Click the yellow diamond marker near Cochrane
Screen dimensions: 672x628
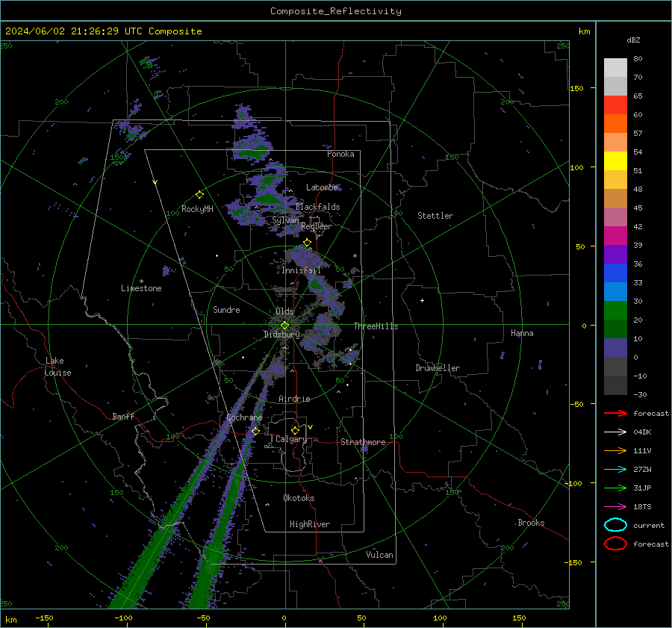(x=255, y=431)
